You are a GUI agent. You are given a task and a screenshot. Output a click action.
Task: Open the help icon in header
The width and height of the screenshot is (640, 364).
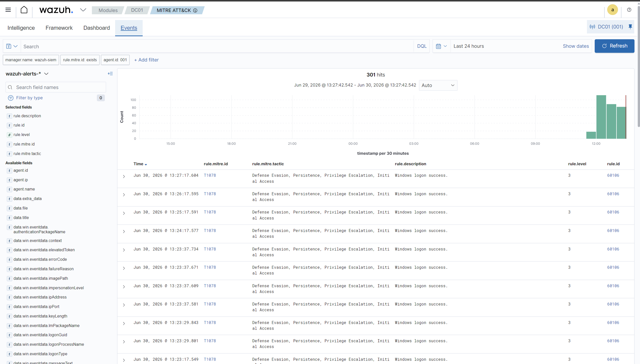[629, 10]
